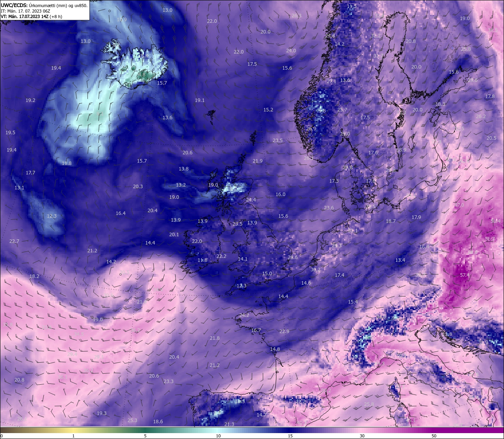
Task: Click the 16.0 value over North Sea
Action: tap(280, 194)
